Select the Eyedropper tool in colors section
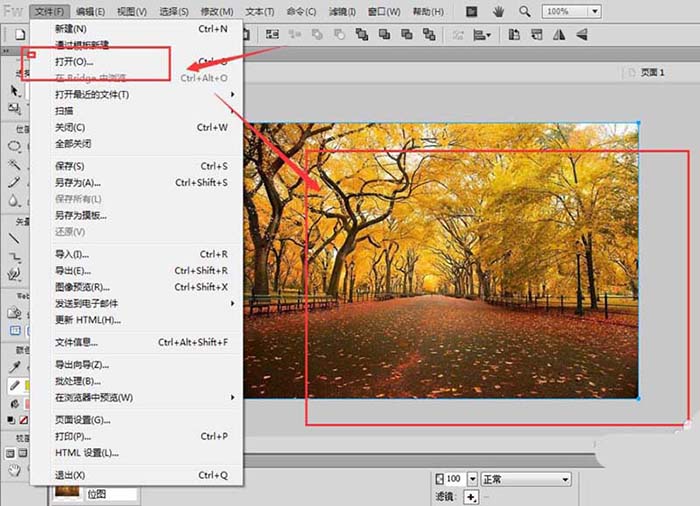700x506 pixels. pos(14,367)
